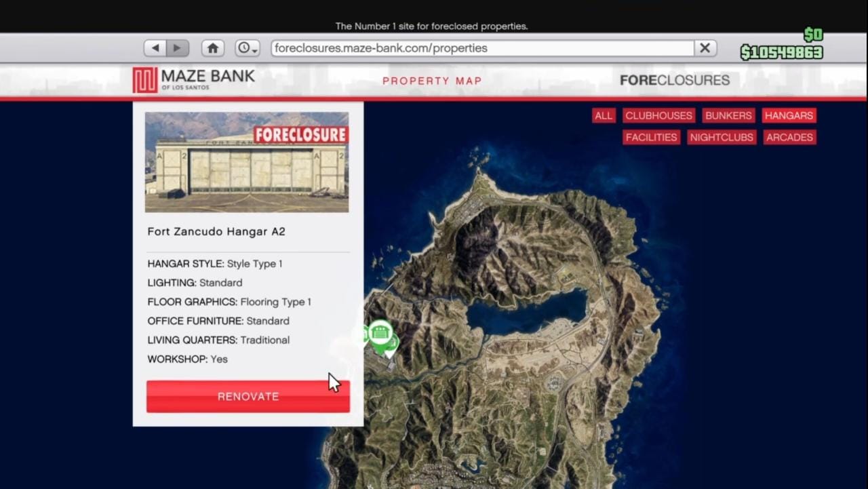868x489 pixels.
Task: Filter map by Arcades
Action: (789, 138)
